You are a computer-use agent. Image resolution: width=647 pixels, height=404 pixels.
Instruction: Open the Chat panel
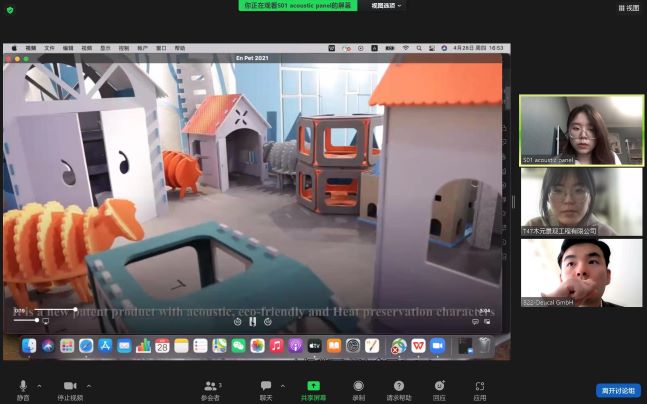[266, 386]
